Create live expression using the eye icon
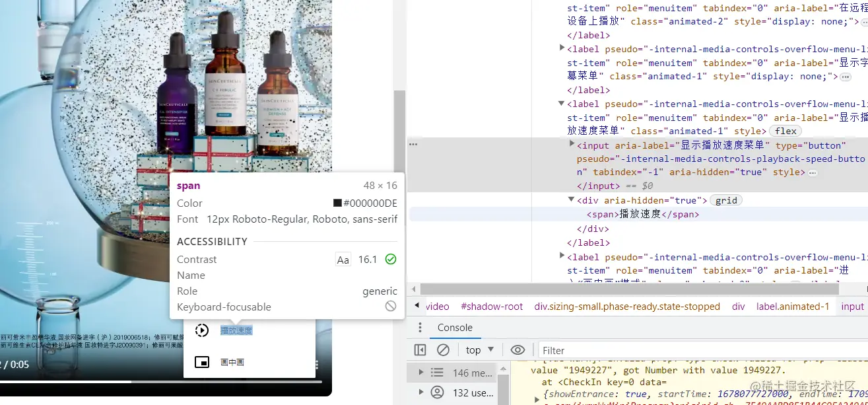 click(x=518, y=350)
